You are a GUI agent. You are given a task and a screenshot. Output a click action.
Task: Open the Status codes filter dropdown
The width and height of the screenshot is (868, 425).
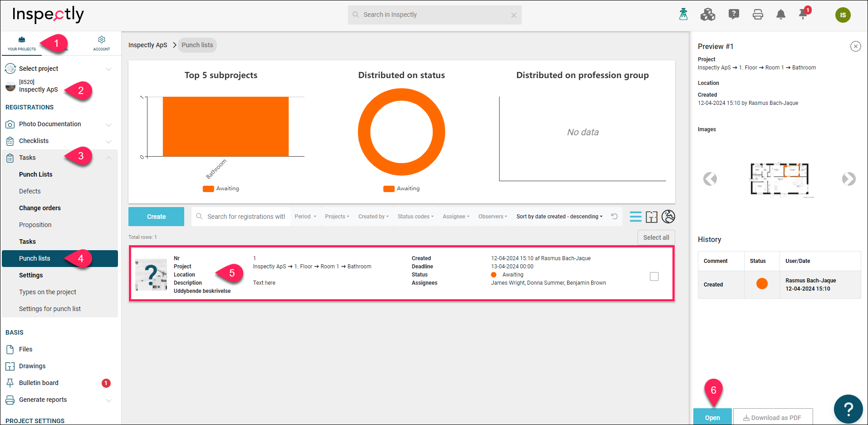click(416, 217)
